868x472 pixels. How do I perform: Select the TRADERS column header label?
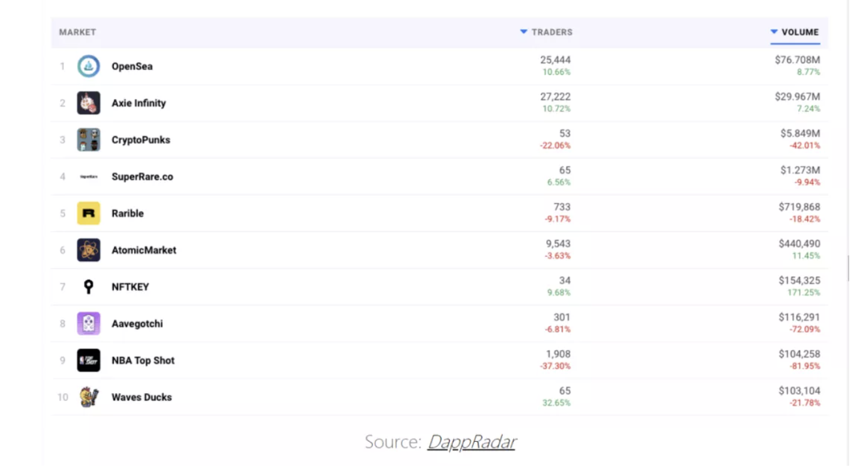pos(552,33)
